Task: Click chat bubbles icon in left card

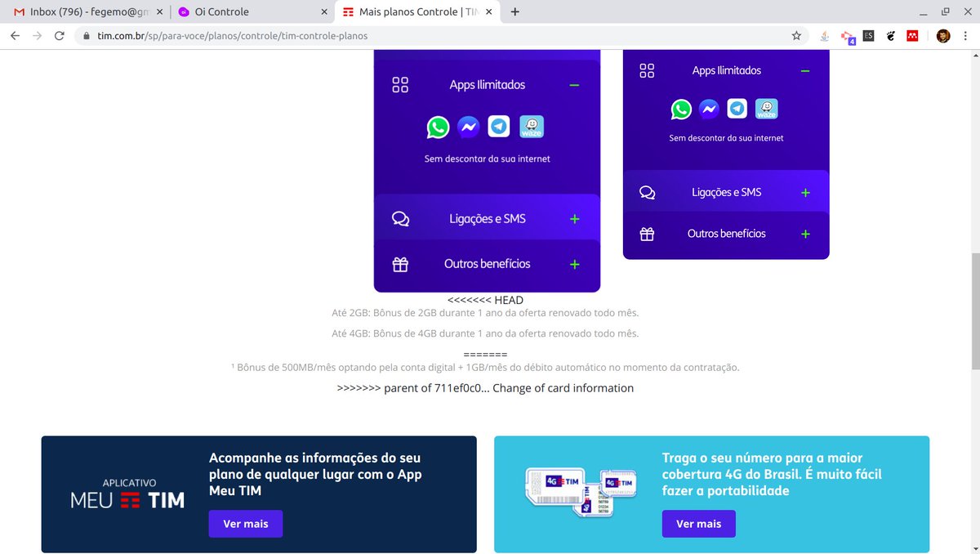Action: [x=400, y=219]
